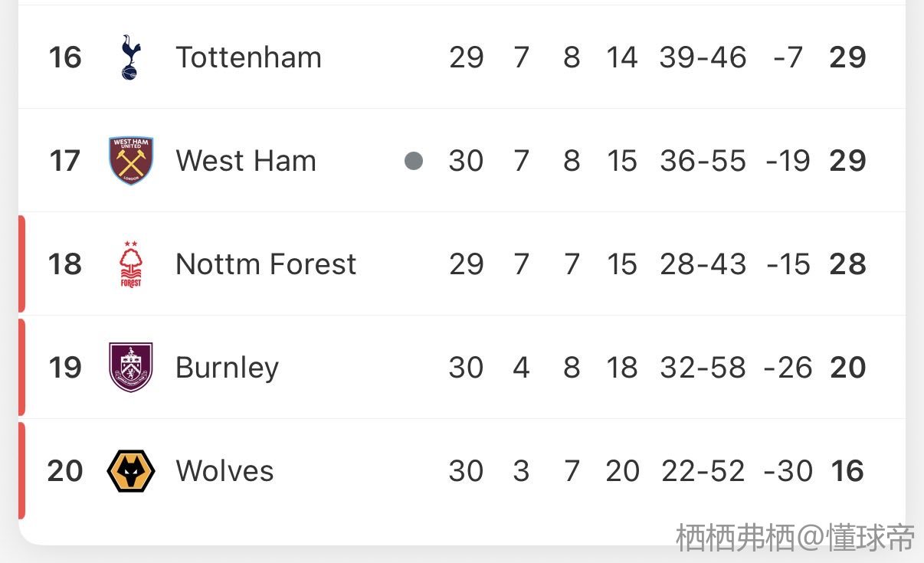Click the Tottenham club crest
The width and height of the screenshot is (924, 563).
pyautogui.click(x=130, y=57)
